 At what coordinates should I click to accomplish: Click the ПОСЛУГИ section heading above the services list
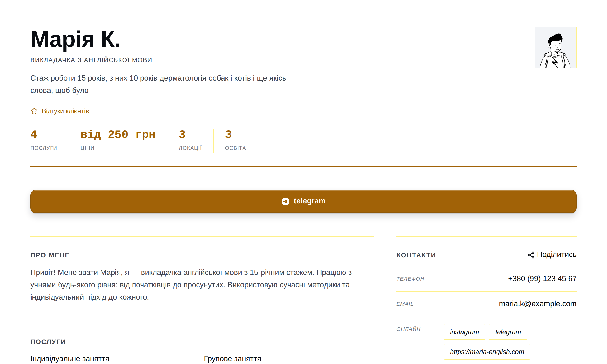(x=48, y=342)
